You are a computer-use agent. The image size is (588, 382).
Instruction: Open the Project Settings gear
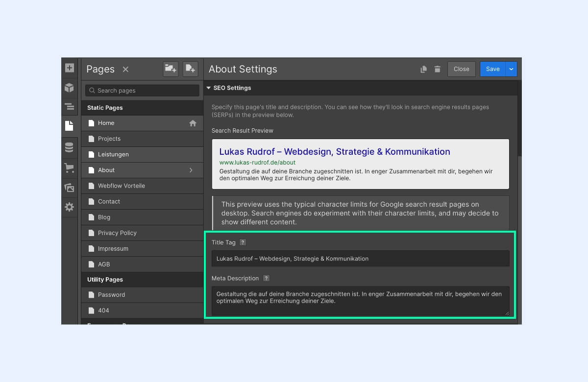[x=69, y=207]
